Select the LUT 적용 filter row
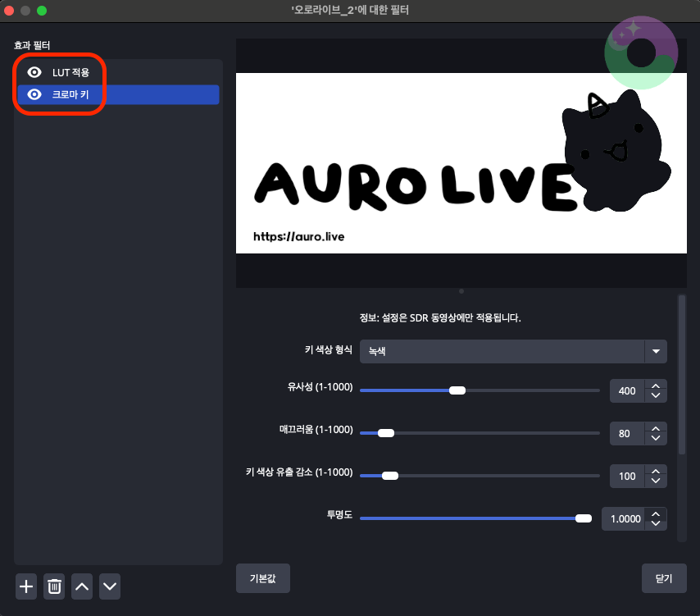Screen dimensions: 700x616 coord(118,72)
